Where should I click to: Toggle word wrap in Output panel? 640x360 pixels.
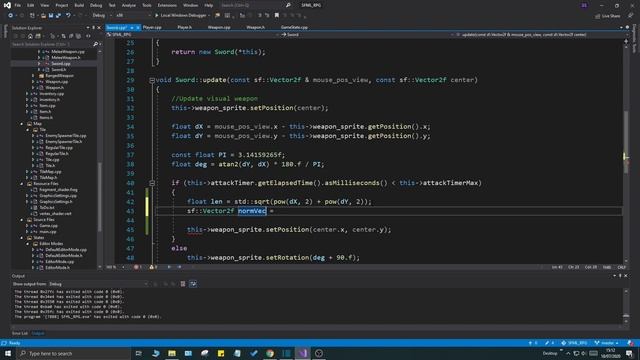(x=193, y=284)
